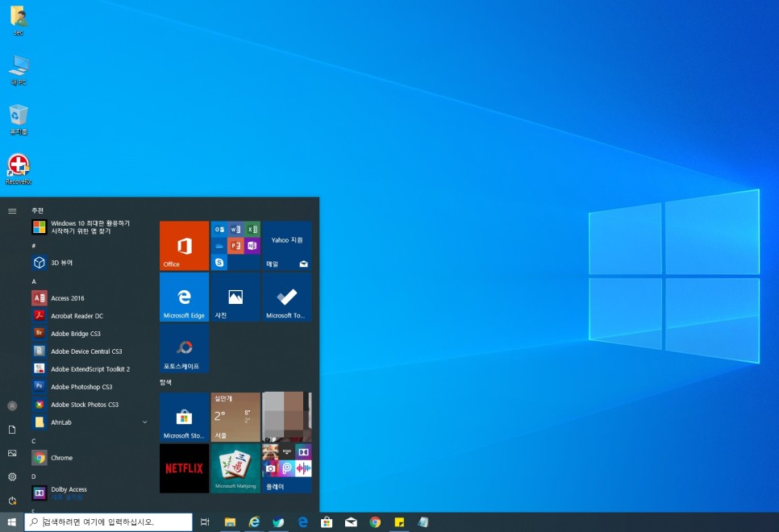Image resolution: width=779 pixels, height=532 pixels.
Task: Open the C letter index header
Action: [x=34, y=441]
